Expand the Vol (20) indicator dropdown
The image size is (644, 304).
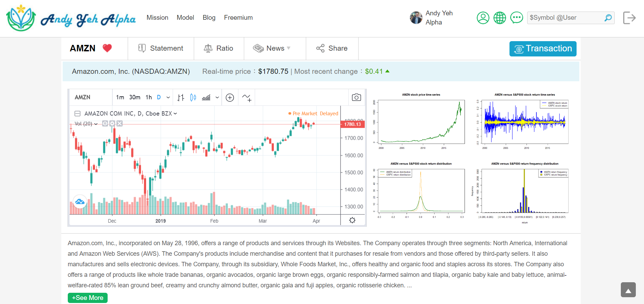click(x=96, y=124)
